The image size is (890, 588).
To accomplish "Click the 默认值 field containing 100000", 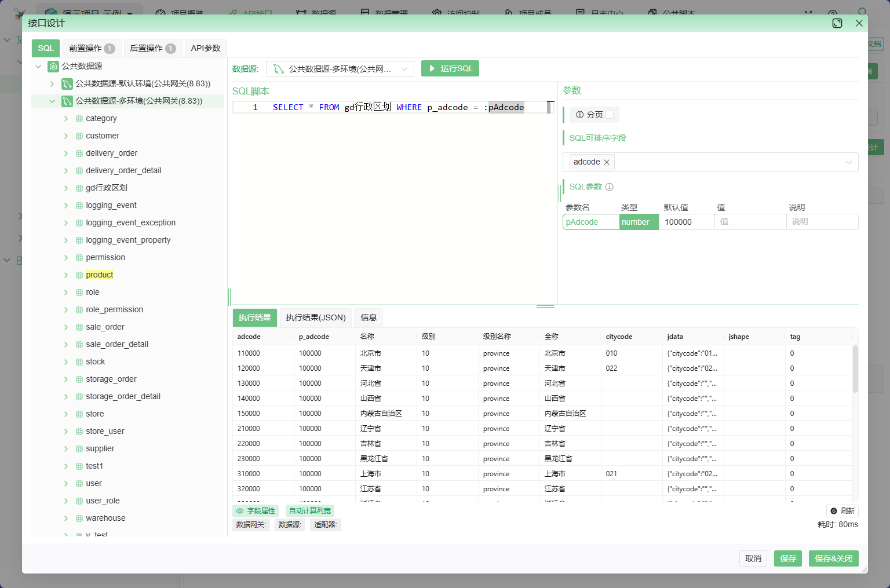I will pyautogui.click(x=686, y=222).
